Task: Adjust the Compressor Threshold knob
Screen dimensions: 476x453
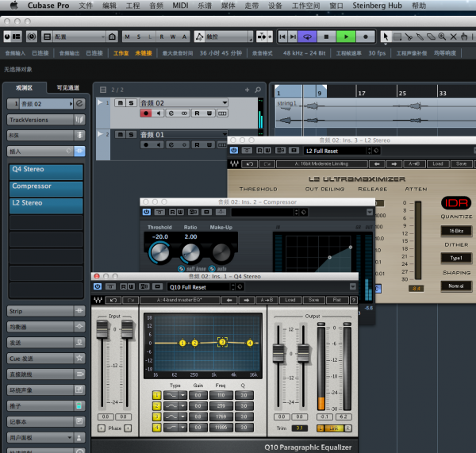Action: pyautogui.click(x=159, y=252)
